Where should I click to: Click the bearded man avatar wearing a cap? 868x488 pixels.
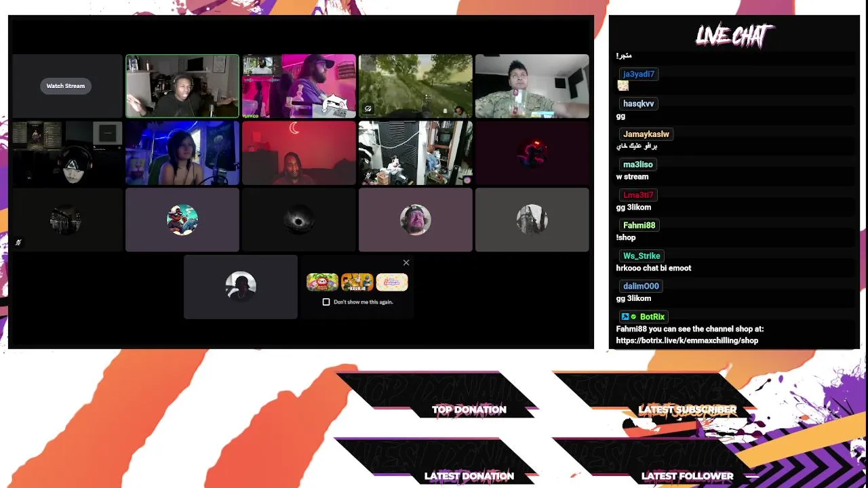click(416, 220)
